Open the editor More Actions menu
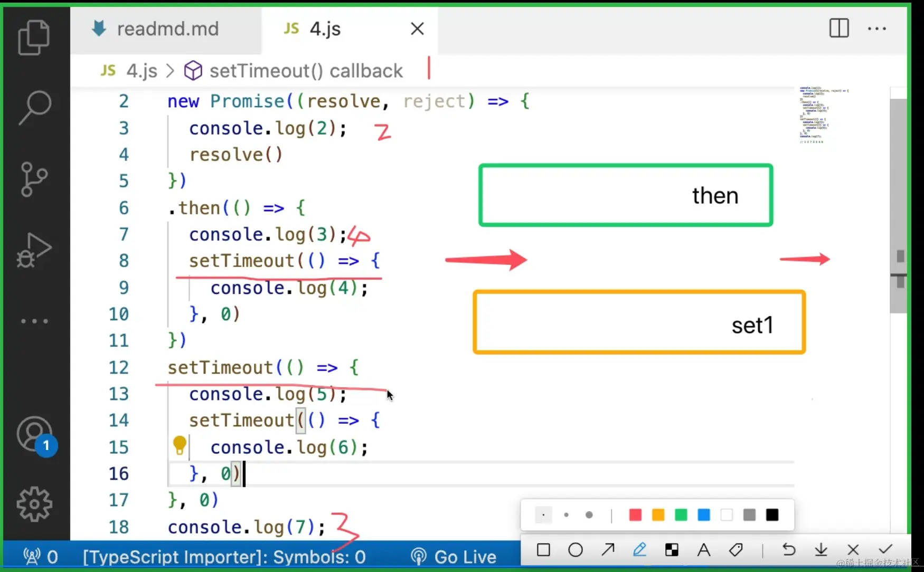This screenshot has width=924, height=572. [877, 28]
